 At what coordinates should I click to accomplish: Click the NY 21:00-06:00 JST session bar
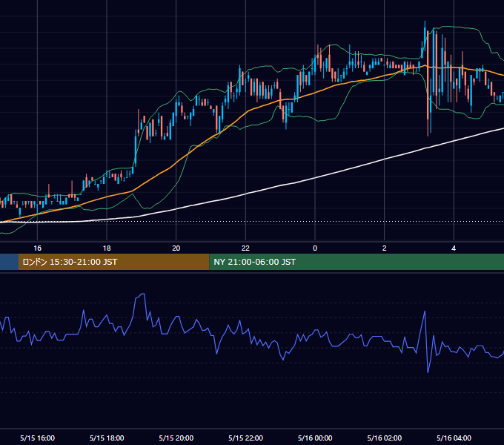tap(357, 262)
